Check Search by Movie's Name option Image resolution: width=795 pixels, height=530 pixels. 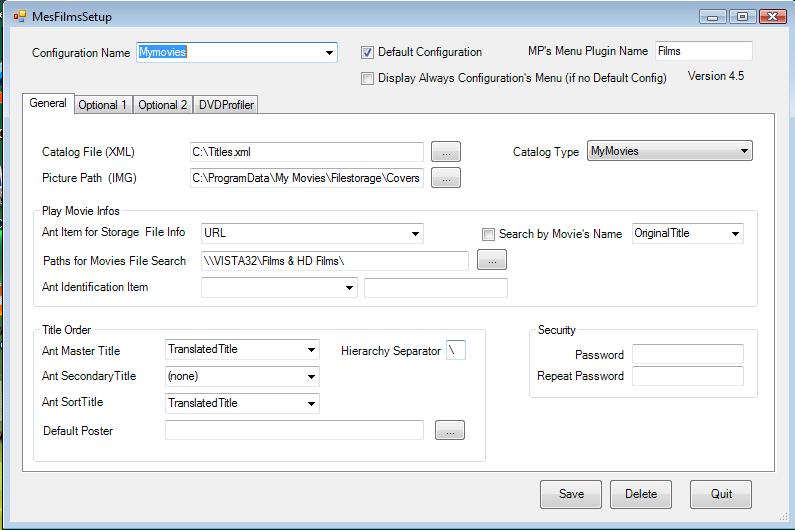pos(489,234)
